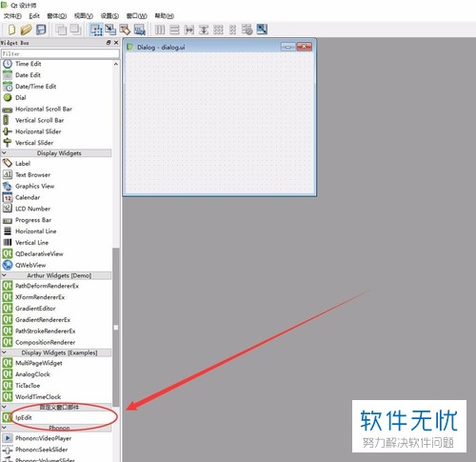Open the 视图(V) menu

[84, 16]
